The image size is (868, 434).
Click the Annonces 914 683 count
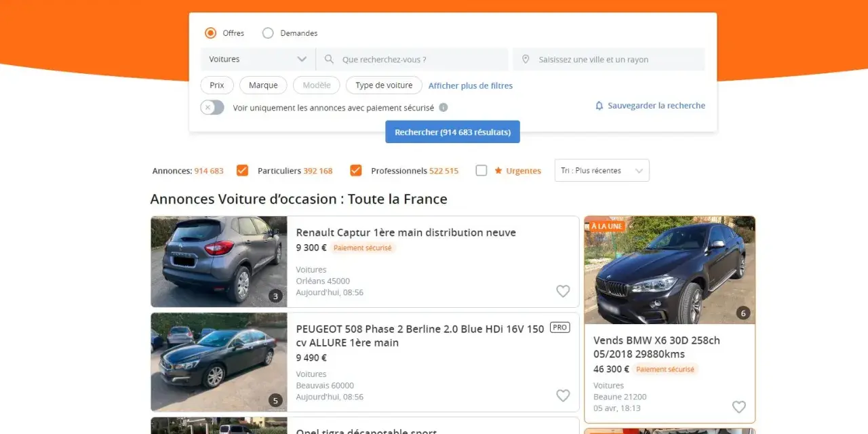[x=188, y=171]
